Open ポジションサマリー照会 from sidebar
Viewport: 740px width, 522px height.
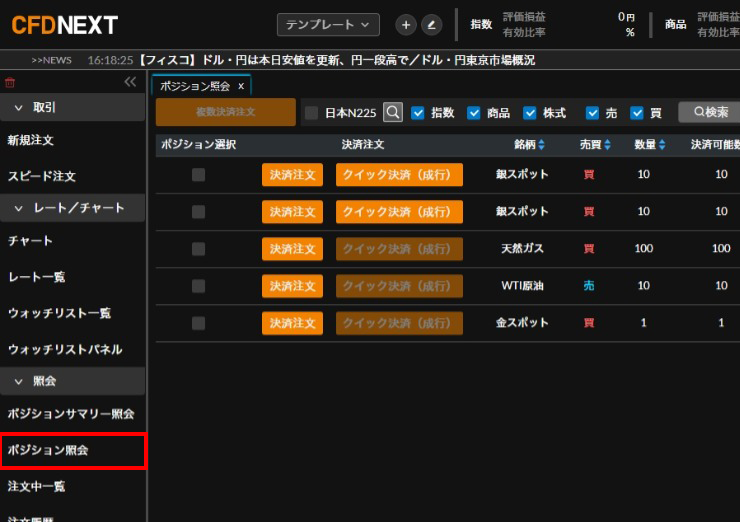coord(71,413)
